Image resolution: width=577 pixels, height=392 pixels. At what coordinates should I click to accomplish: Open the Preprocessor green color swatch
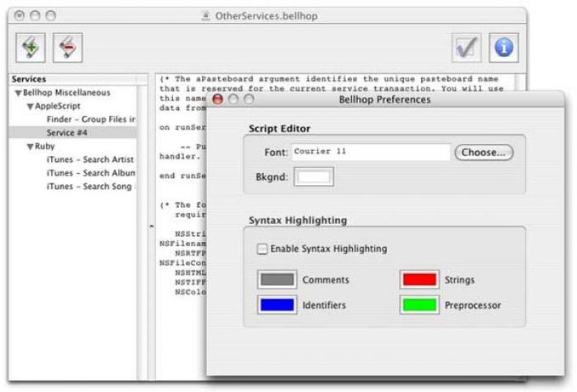tap(419, 305)
